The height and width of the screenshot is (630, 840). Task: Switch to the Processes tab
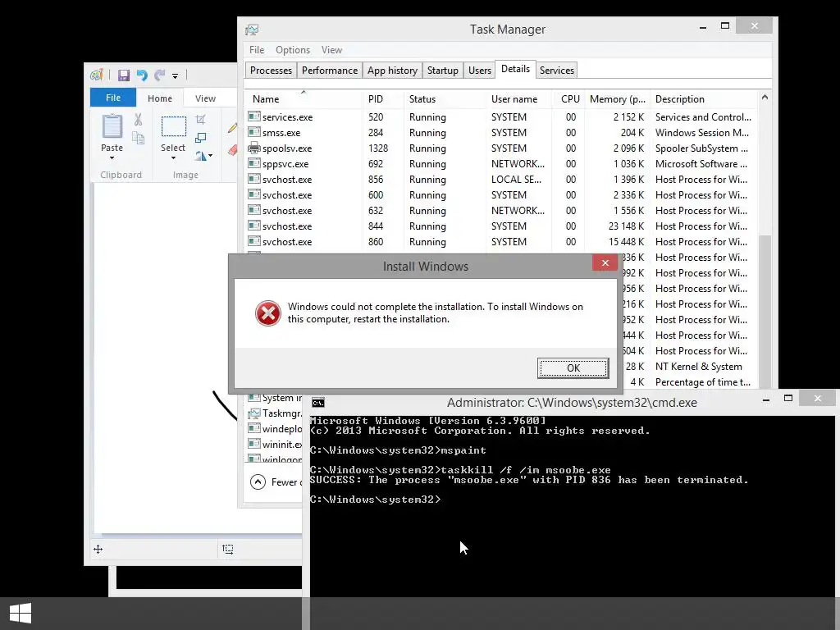pyautogui.click(x=271, y=71)
